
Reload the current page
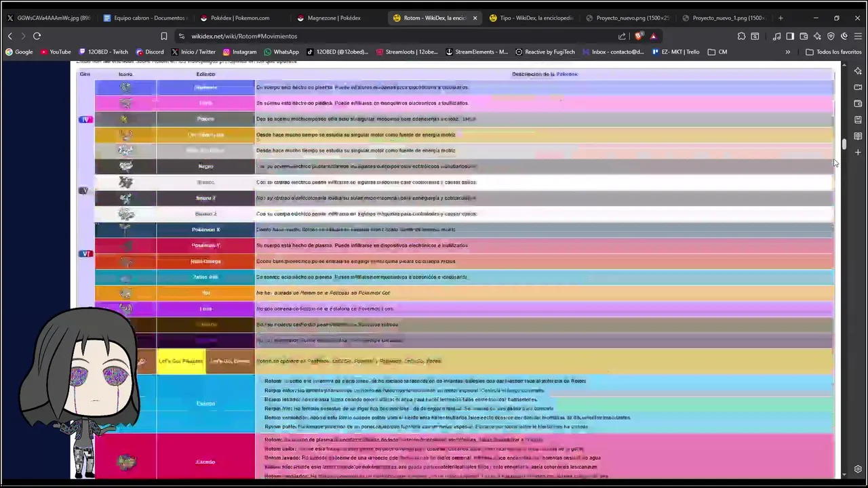pyautogui.click(x=37, y=36)
